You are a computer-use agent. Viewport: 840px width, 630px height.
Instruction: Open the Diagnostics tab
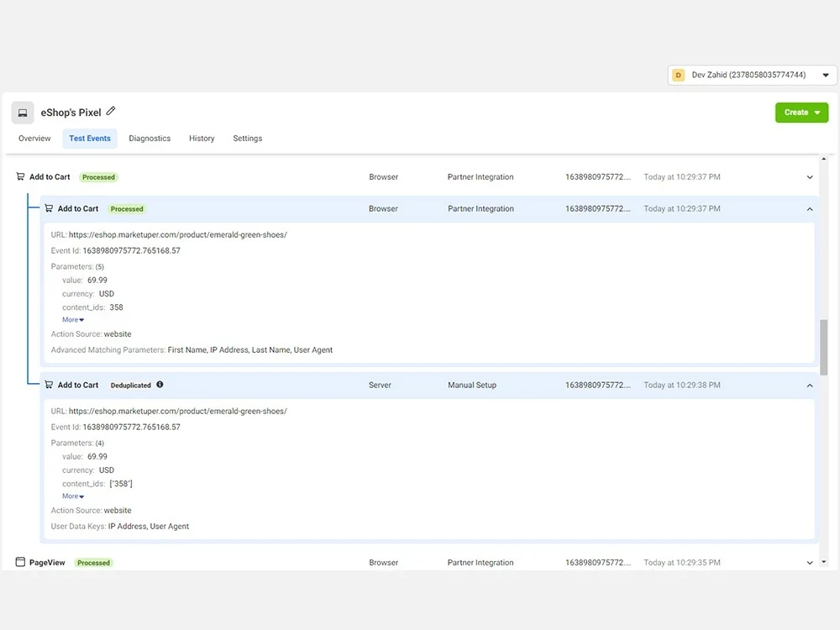150,139
